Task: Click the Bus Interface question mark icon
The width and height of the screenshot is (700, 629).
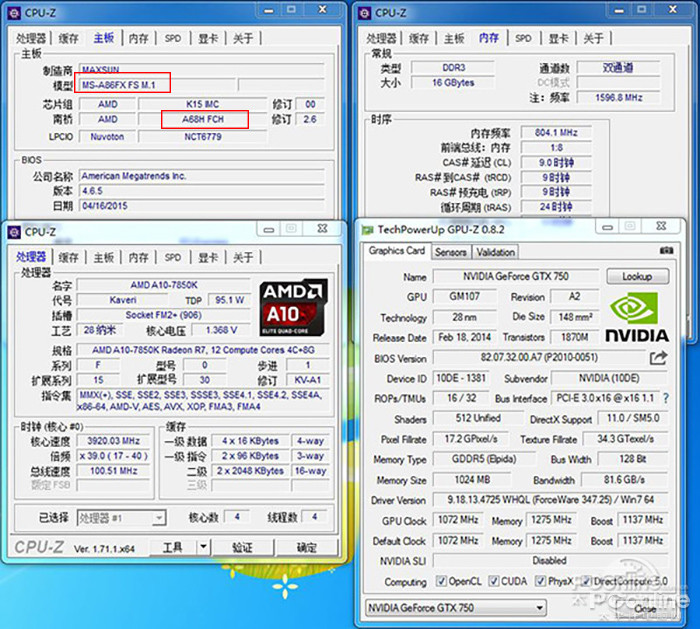Action: [x=662, y=399]
